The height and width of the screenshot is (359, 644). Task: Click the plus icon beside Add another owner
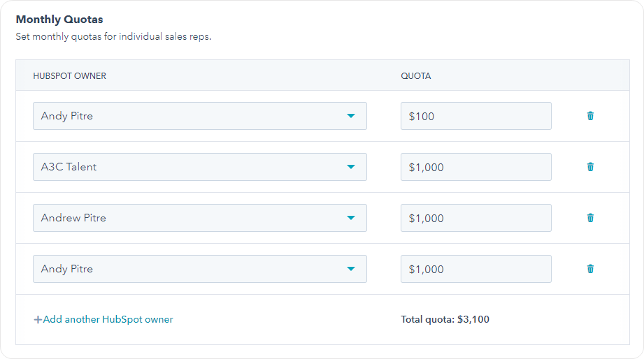click(x=38, y=320)
